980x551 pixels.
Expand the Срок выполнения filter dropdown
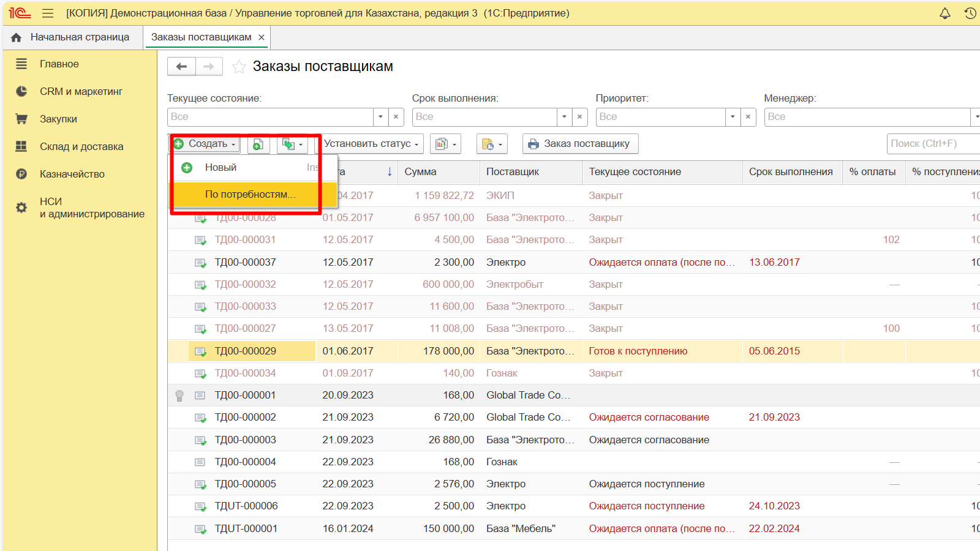[x=564, y=116]
